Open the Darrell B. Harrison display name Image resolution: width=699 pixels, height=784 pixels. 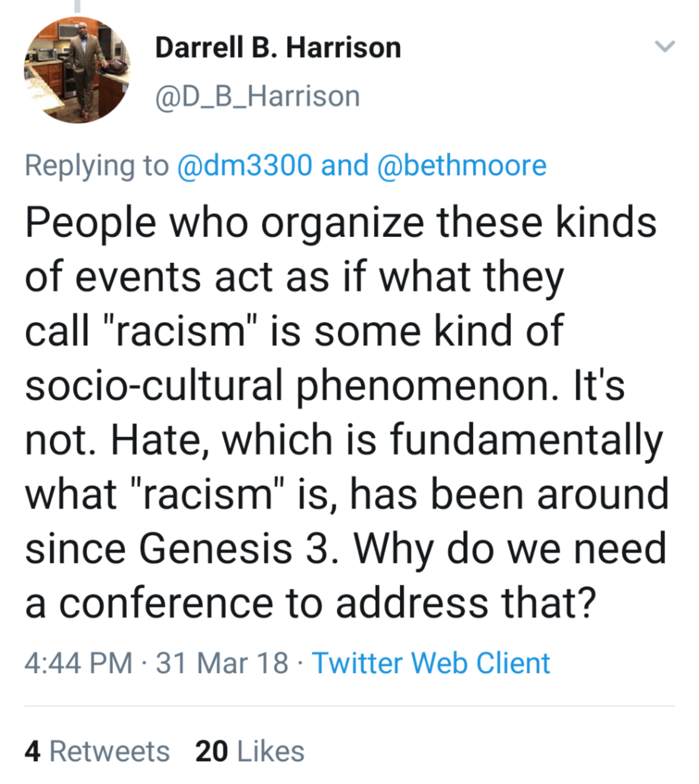[278, 47]
